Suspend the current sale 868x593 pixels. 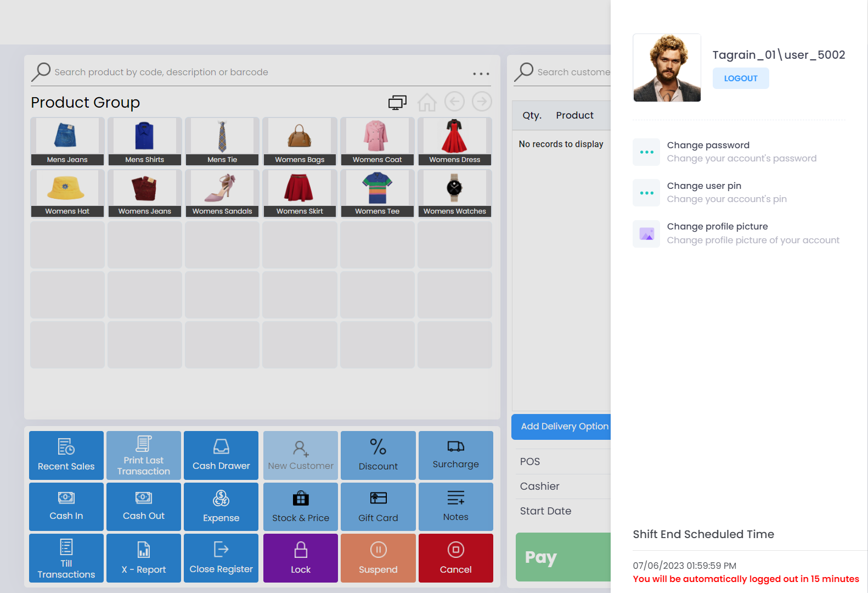pyautogui.click(x=378, y=558)
